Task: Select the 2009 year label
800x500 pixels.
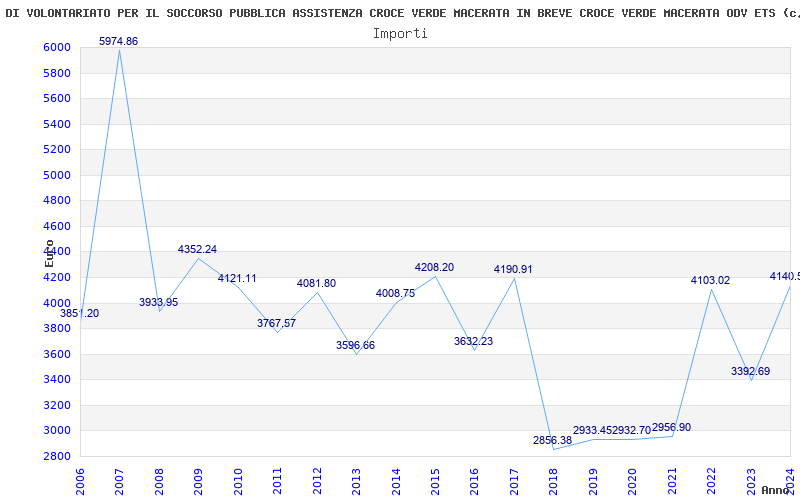Action: (198, 482)
